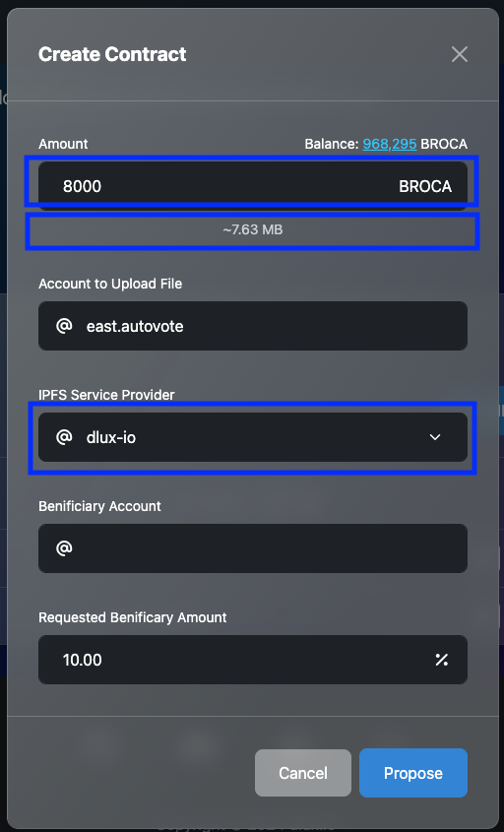Click the Requested Benificary Amount label
The height and width of the screenshot is (832, 504).
(133, 617)
